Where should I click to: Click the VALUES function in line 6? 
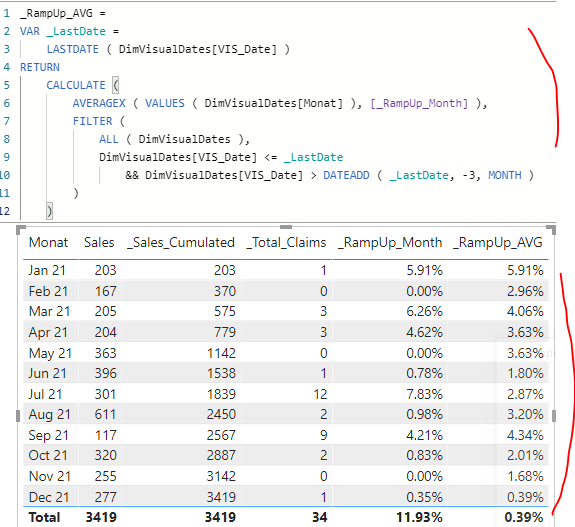coord(165,103)
